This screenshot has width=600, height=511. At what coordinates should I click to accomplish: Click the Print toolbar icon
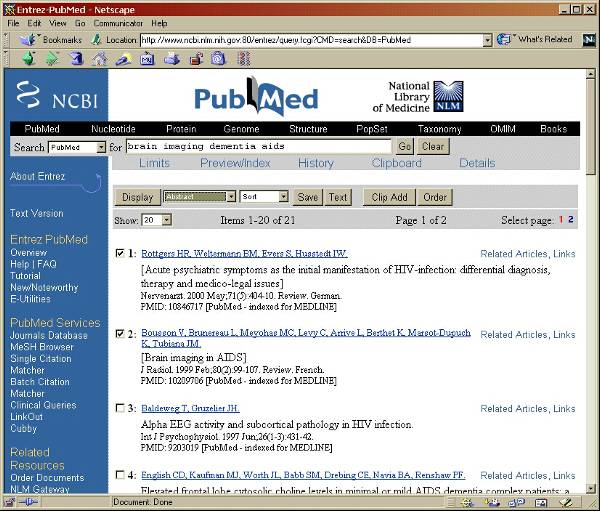pos(172,59)
